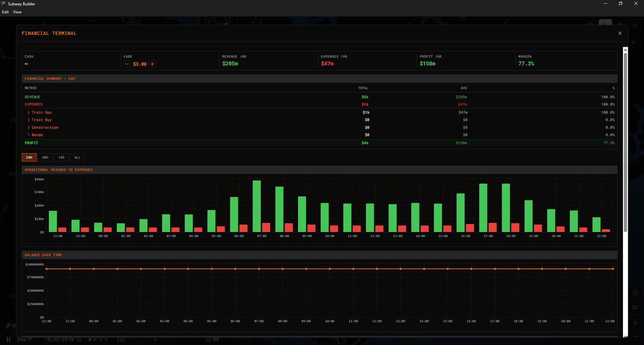Open the hamburger menu behind the panel
The width and height of the screenshot is (644, 345).
click(635, 26)
